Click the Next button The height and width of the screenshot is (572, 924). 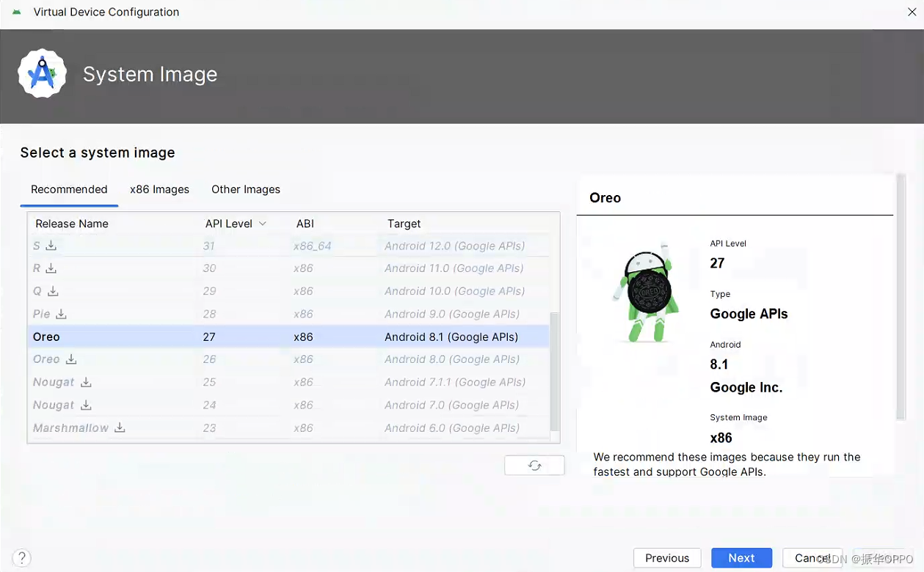tap(741, 558)
